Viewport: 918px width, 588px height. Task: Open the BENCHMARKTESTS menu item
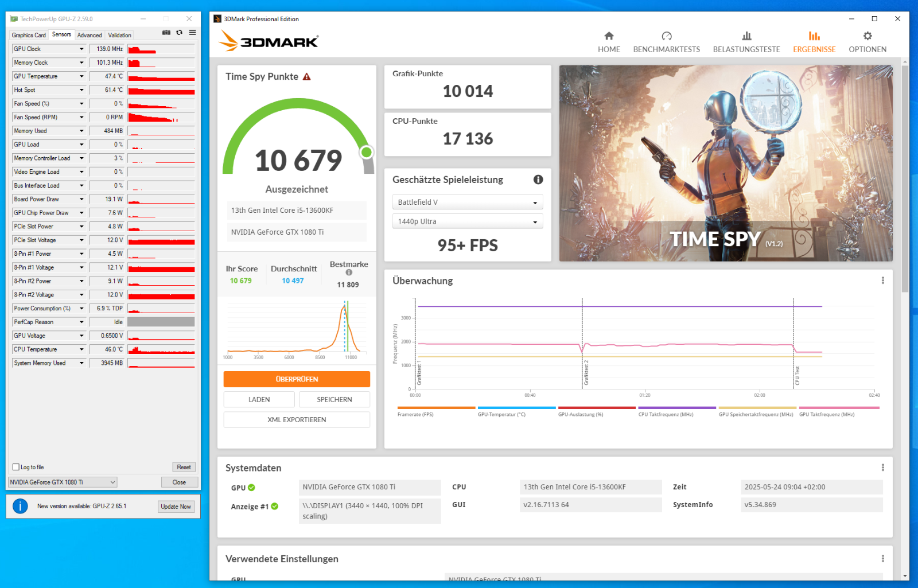(x=667, y=49)
